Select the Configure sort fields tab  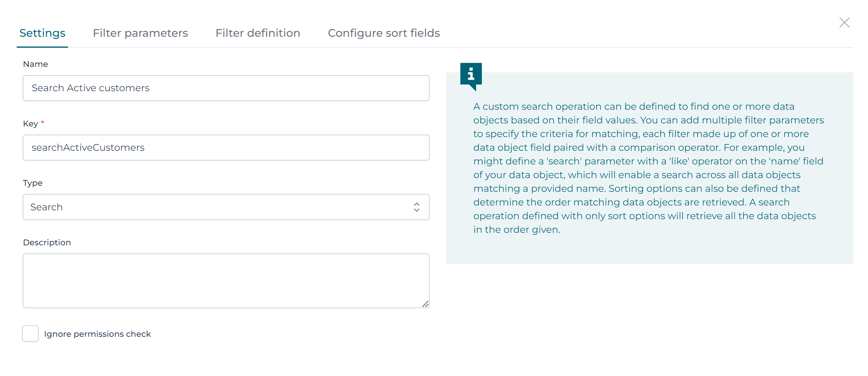pos(383,33)
